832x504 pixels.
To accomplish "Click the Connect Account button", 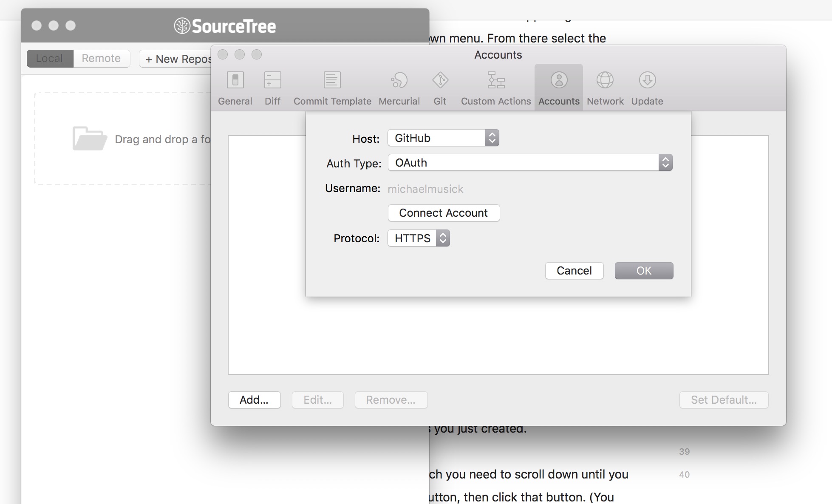I will pyautogui.click(x=444, y=213).
